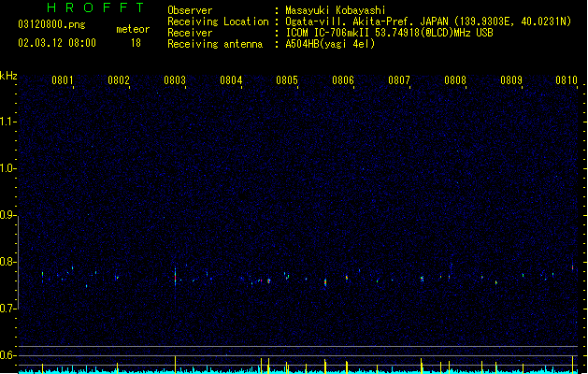Click the Receiver label
This screenshot has width=588, height=374.
tap(190, 33)
